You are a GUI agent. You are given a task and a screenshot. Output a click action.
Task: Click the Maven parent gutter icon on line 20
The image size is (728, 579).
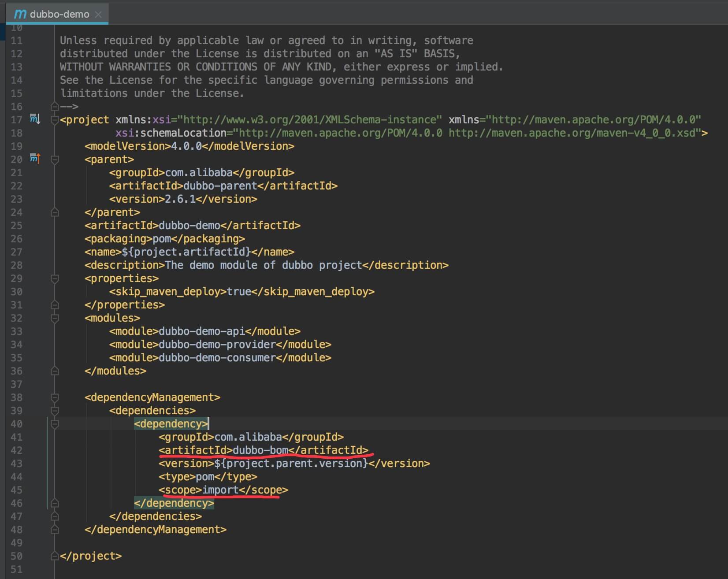click(x=35, y=159)
